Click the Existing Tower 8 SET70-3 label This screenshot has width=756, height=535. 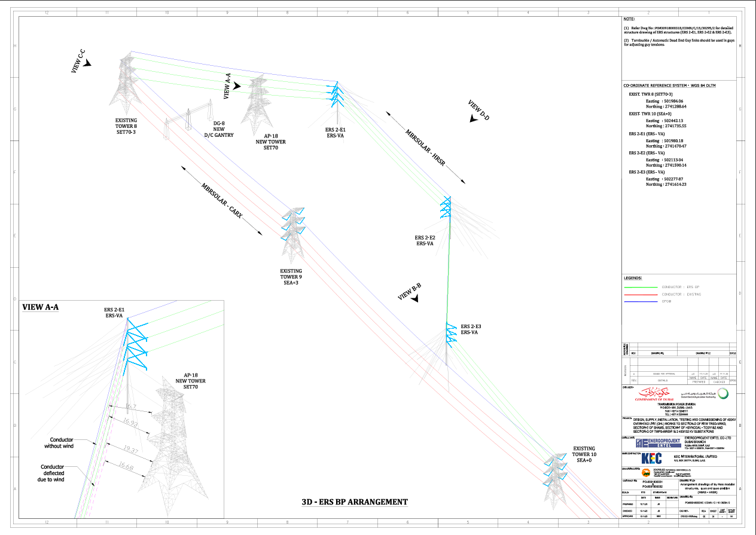(x=126, y=126)
